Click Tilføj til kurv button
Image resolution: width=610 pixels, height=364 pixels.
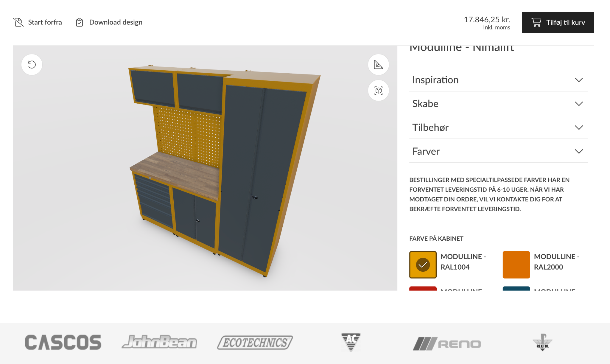pyautogui.click(x=558, y=22)
